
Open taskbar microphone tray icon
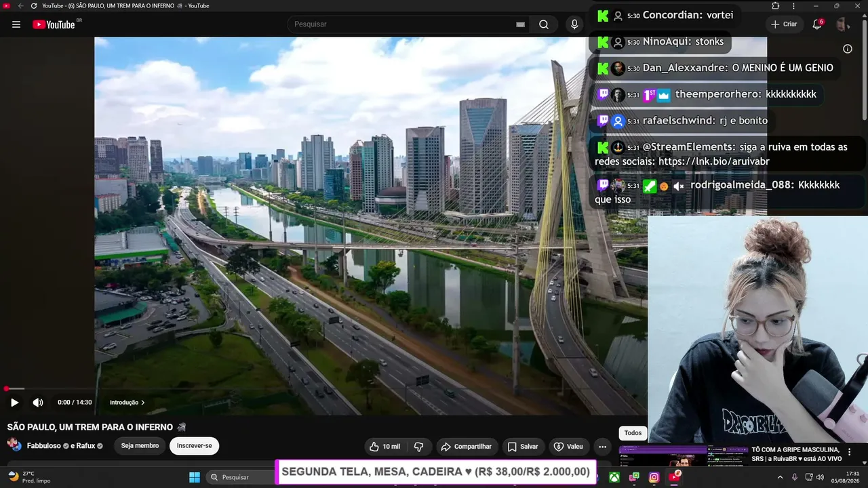[794, 477]
